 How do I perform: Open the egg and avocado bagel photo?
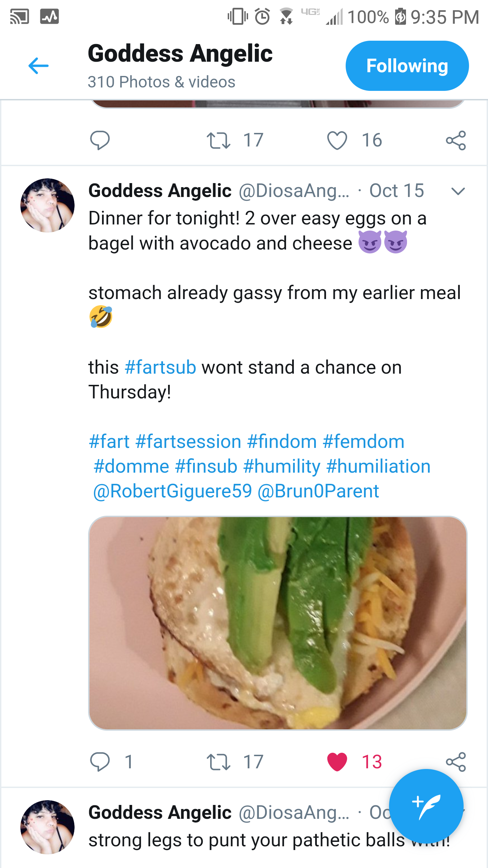pos(278,623)
